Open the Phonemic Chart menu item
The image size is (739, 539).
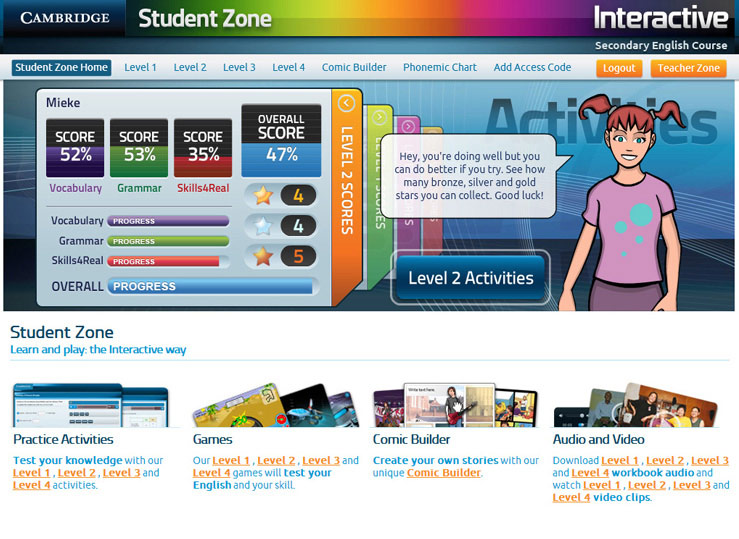point(440,67)
